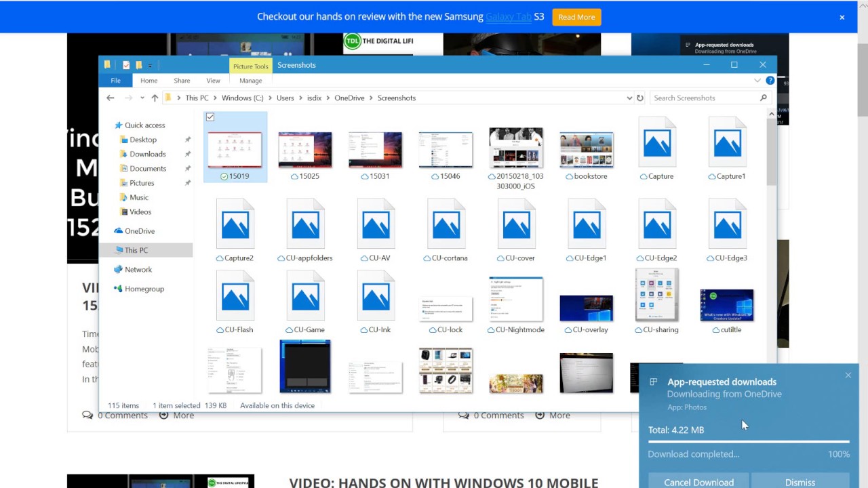This screenshot has width=868, height=488.
Task: Select the CU-cortana file icon
Action: pyautogui.click(x=446, y=224)
